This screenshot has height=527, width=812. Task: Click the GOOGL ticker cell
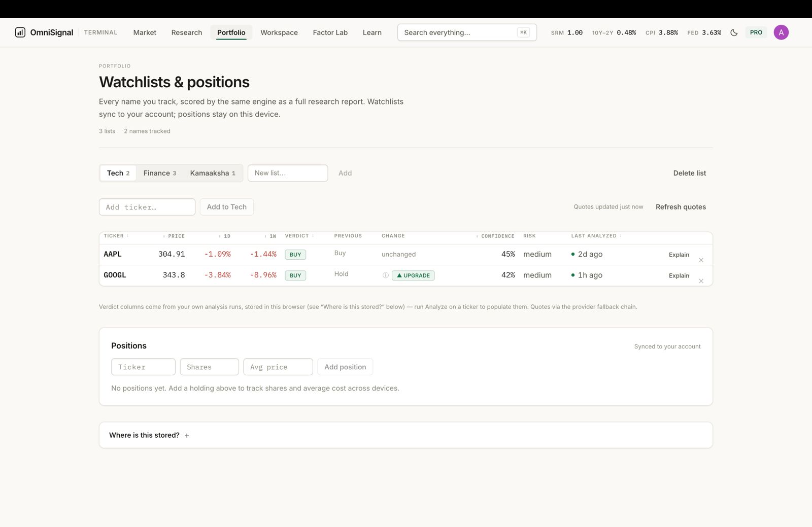point(115,275)
